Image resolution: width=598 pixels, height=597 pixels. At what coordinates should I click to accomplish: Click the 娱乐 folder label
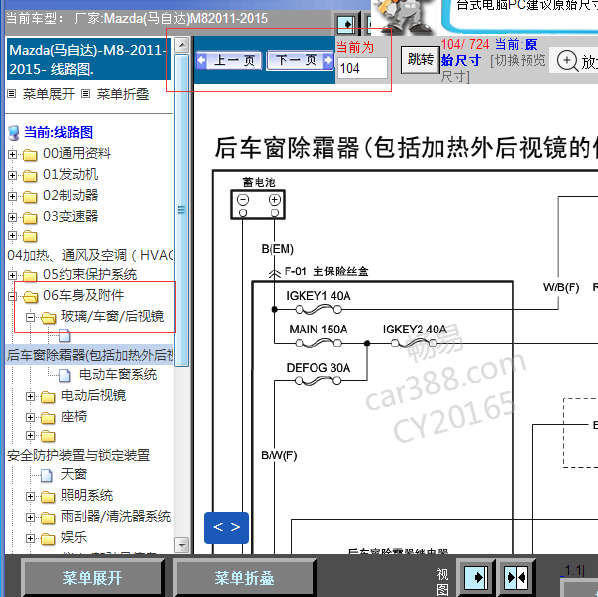click(x=74, y=537)
